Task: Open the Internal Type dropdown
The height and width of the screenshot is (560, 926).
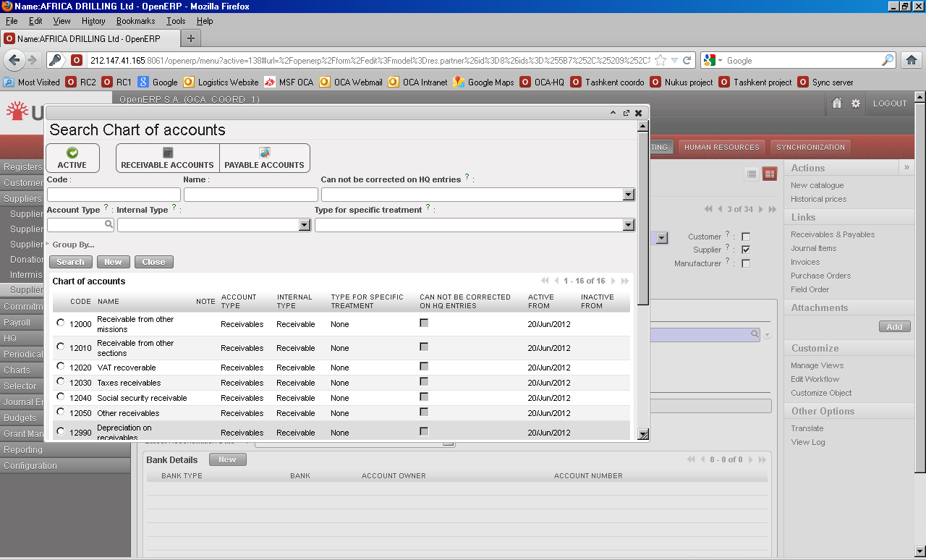Action: (x=305, y=226)
